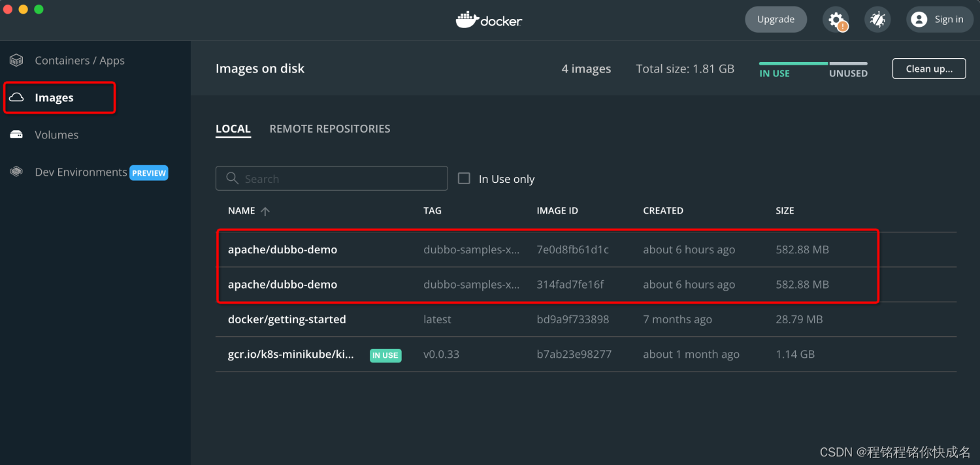The image size is (980, 465).
Task: Click the '7 months ago' created cell
Action: [x=678, y=319]
